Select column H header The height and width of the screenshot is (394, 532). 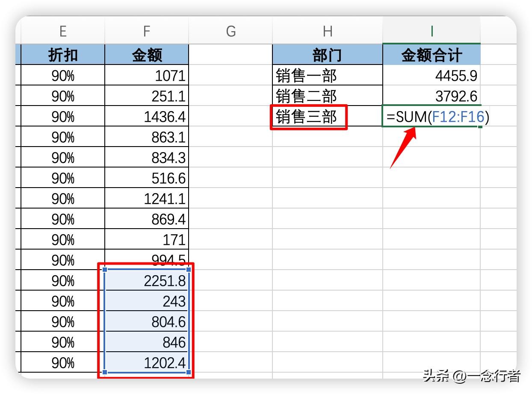(x=328, y=31)
